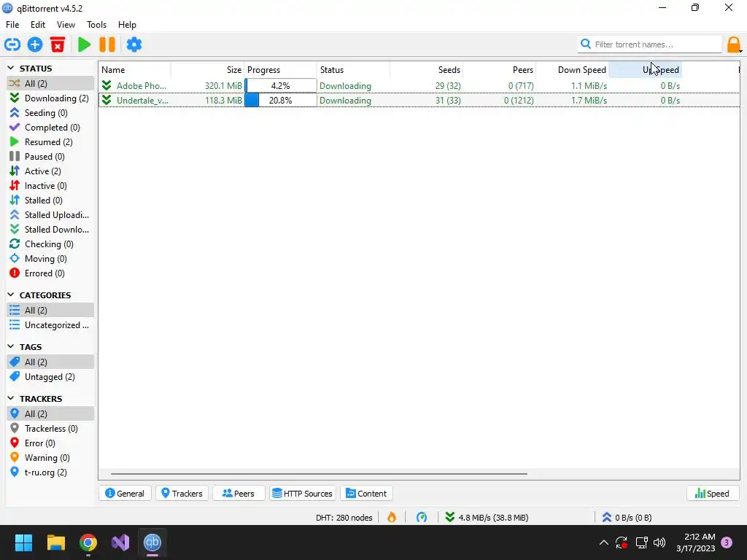Click the orange lock UI icon
747x560 pixels.
click(x=734, y=44)
